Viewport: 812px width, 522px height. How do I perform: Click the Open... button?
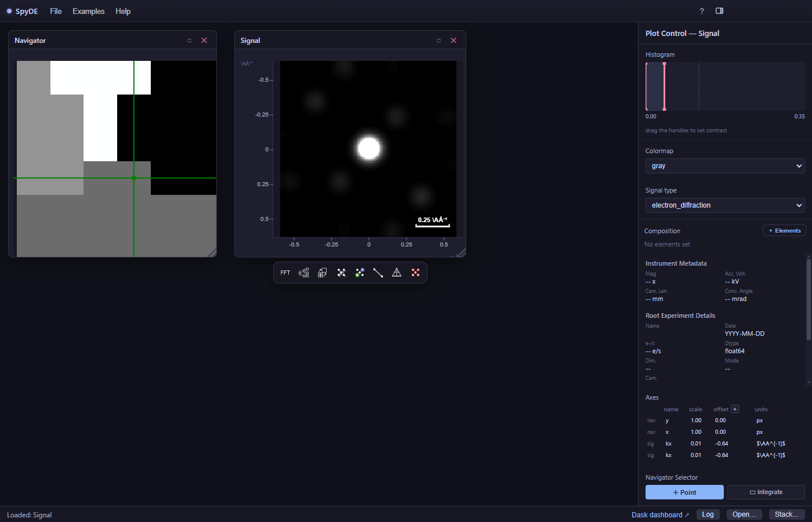[x=744, y=514]
